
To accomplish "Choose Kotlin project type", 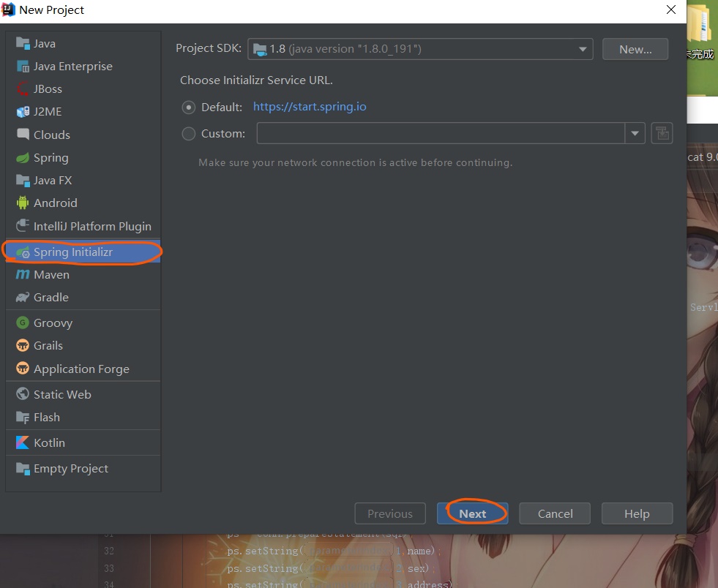I will (x=83, y=442).
